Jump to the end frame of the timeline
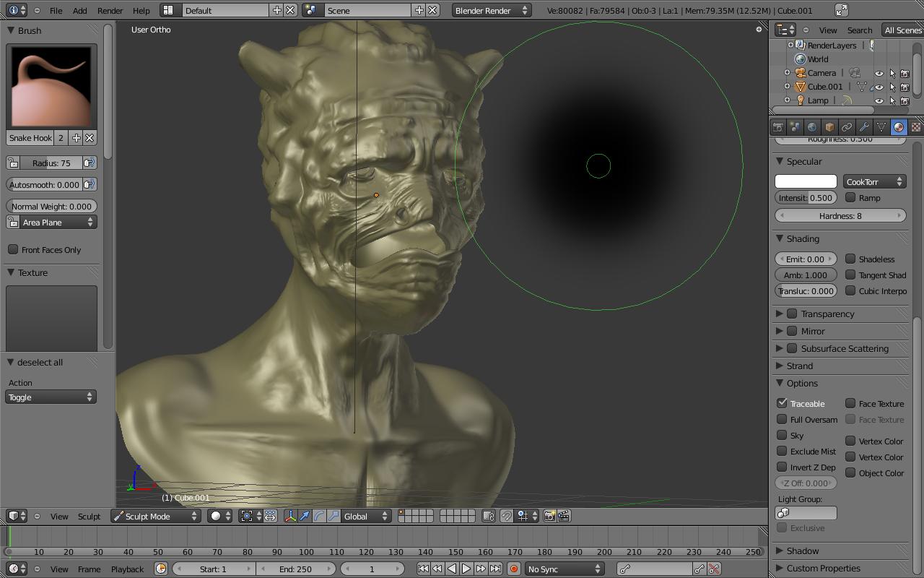 [x=495, y=569]
